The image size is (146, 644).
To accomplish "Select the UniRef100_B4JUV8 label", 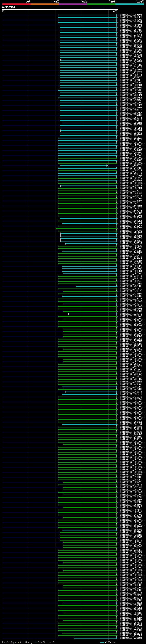I will point(131,211).
